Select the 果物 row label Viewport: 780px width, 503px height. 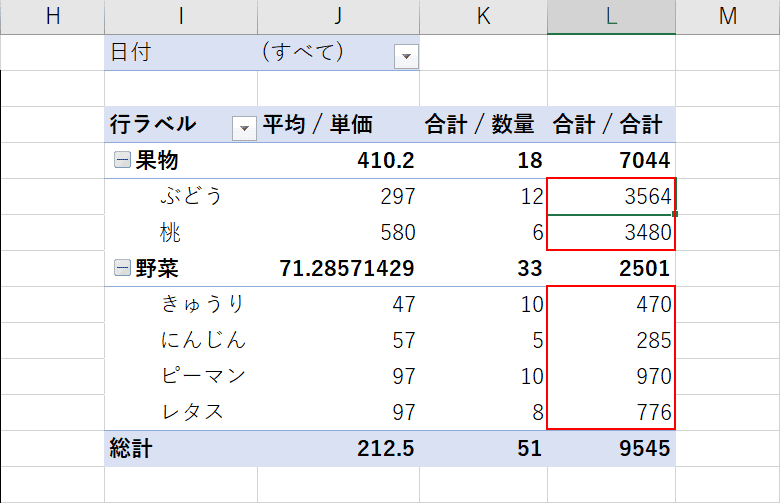point(181,160)
